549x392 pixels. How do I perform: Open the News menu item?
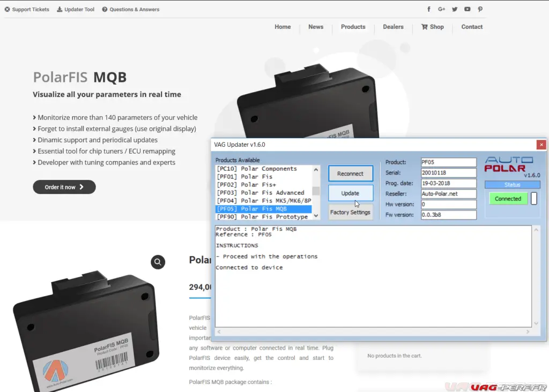[316, 27]
